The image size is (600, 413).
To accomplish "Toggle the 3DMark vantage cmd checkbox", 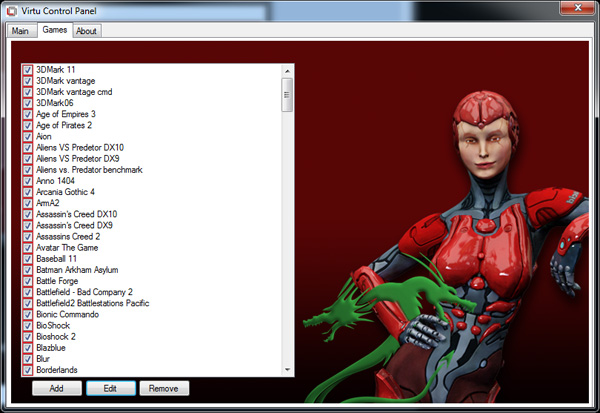I will click(28, 92).
